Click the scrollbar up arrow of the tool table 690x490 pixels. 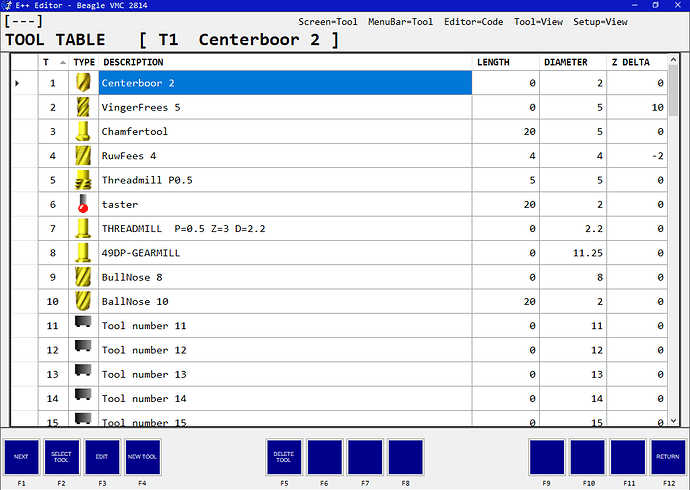(x=673, y=59)
